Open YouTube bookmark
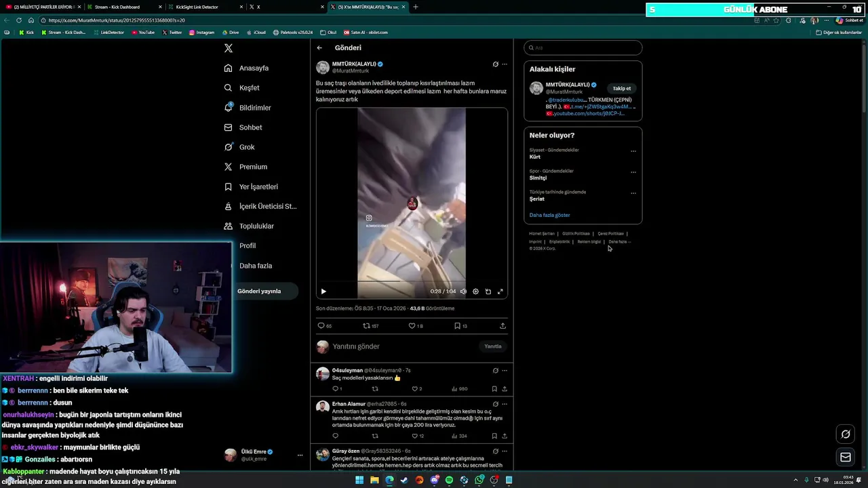Viewport: 868px width, 488px height. (x=143, y=33)
